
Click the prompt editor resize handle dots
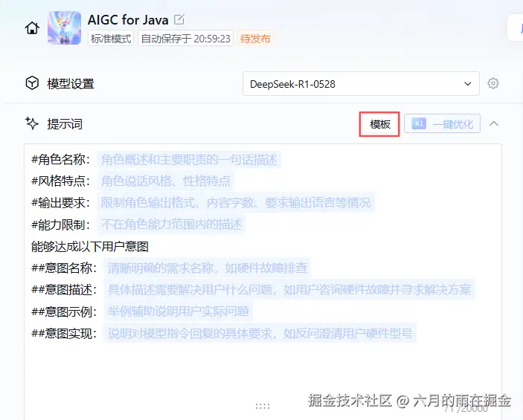point(263,406)
